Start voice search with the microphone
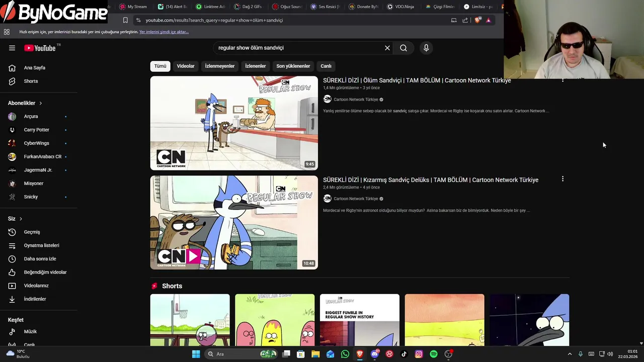The height and width of the screenshot is (362, 644). click(x=426, y=48)
